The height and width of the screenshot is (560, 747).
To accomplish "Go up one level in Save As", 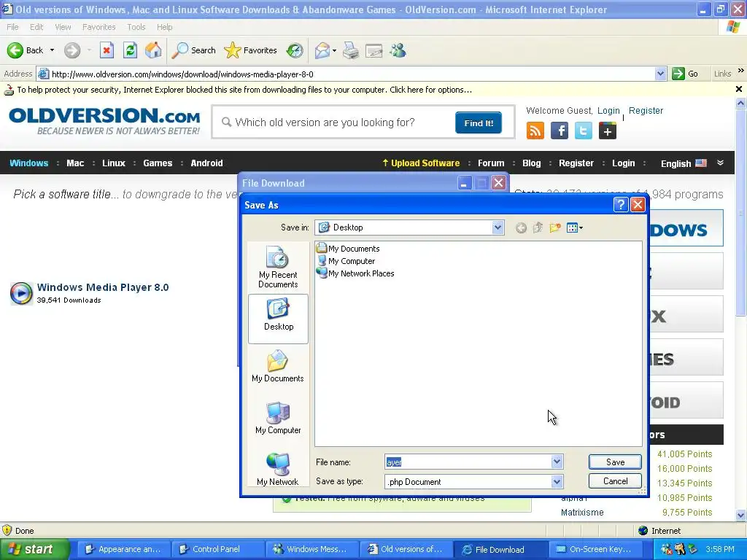I will pyautogui.click(x=538, y=227).
